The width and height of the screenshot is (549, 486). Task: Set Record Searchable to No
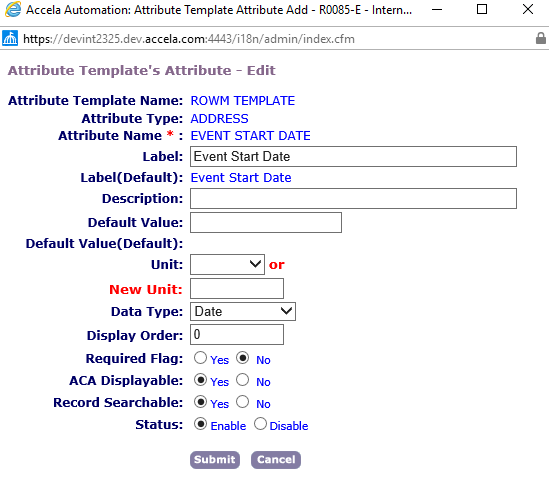coord(242,402)
